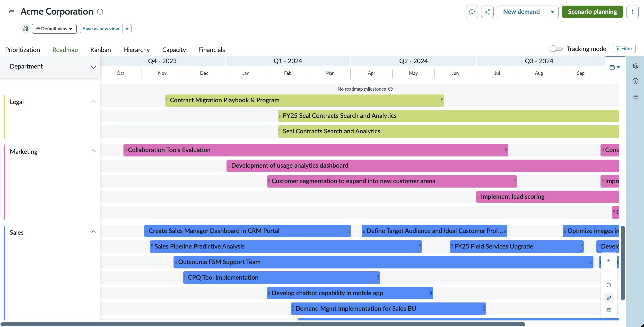Image resolution: width=644 pixels, height=327 pixels.
Task: Click the reset zoom circular arrow icon
Action: [x=609, y=285]
